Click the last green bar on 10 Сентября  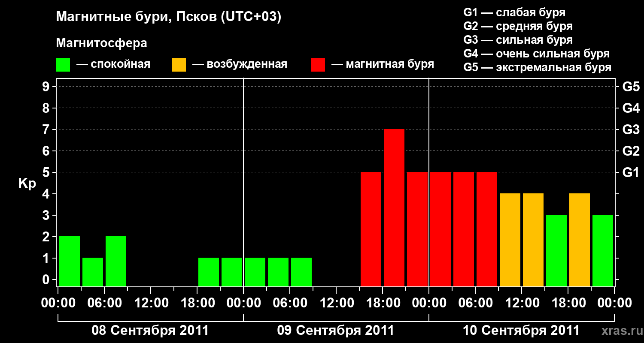tap(603, 250)
